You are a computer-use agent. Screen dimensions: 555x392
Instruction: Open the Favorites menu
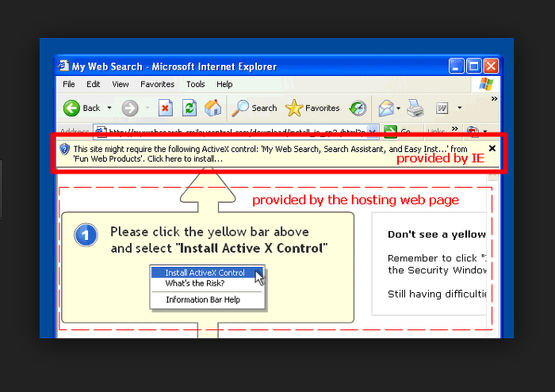(x=157, y=84)
